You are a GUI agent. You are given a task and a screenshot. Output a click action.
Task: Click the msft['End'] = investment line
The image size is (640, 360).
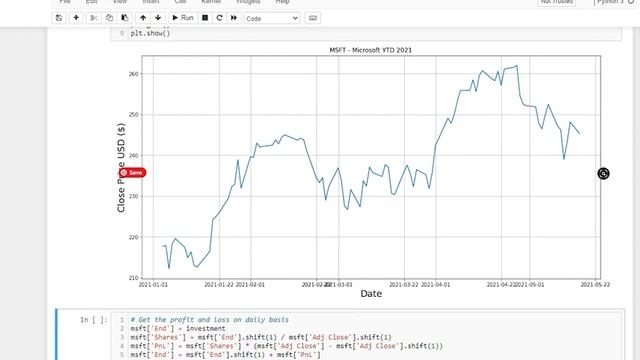pyautogui.click(x=178, y=329)
